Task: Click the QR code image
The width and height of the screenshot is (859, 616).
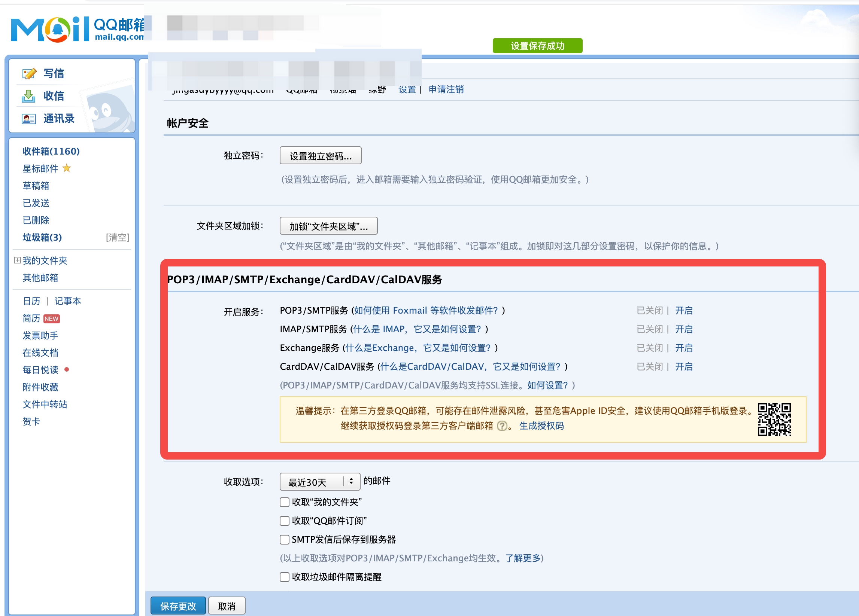Action: coord(774,420)
